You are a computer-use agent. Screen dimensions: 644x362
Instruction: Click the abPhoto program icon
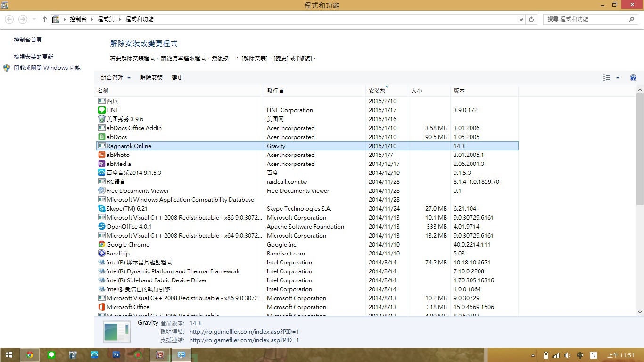pos(101,155)
